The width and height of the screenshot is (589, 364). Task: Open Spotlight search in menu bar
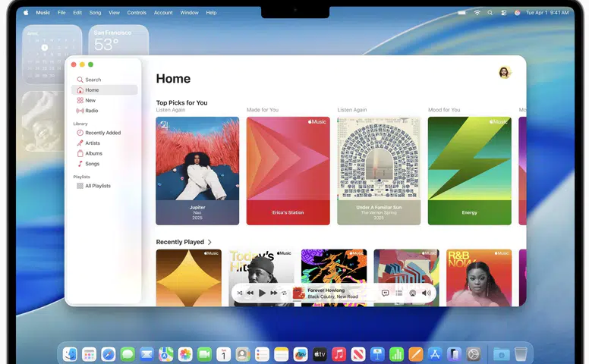click(x=490, y=12)
